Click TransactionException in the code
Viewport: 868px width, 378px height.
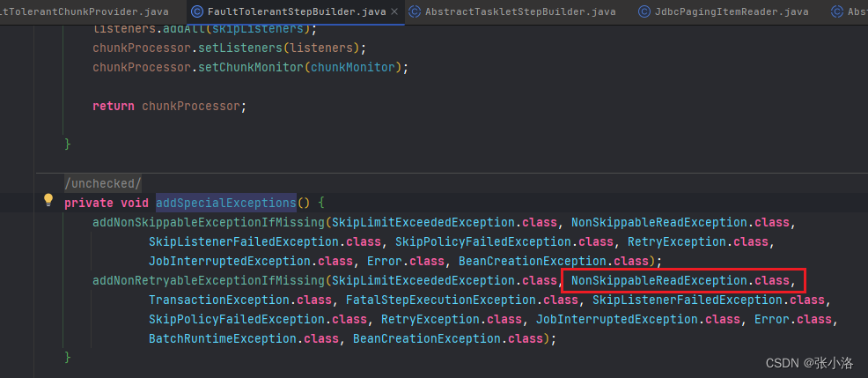tap(219, 300)
